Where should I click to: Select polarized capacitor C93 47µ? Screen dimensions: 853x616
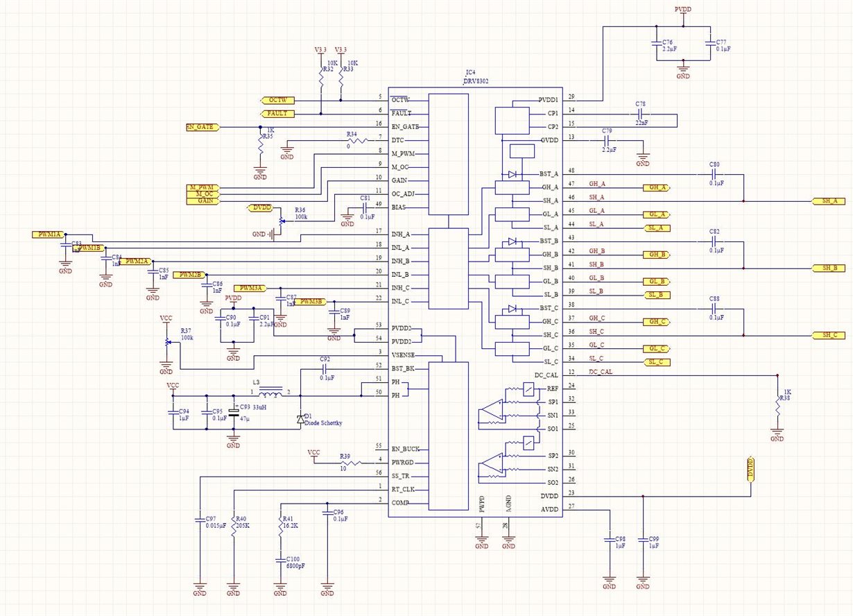[x=234, y=413]
